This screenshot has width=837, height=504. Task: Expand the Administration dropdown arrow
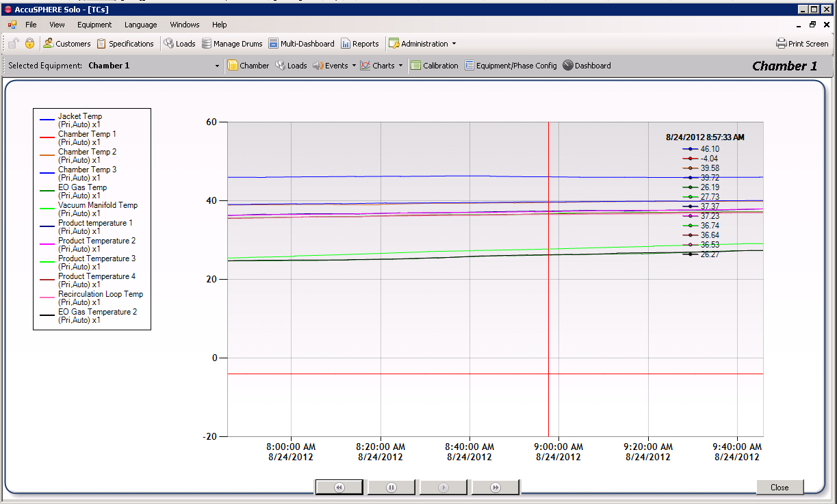click(454, 44)
